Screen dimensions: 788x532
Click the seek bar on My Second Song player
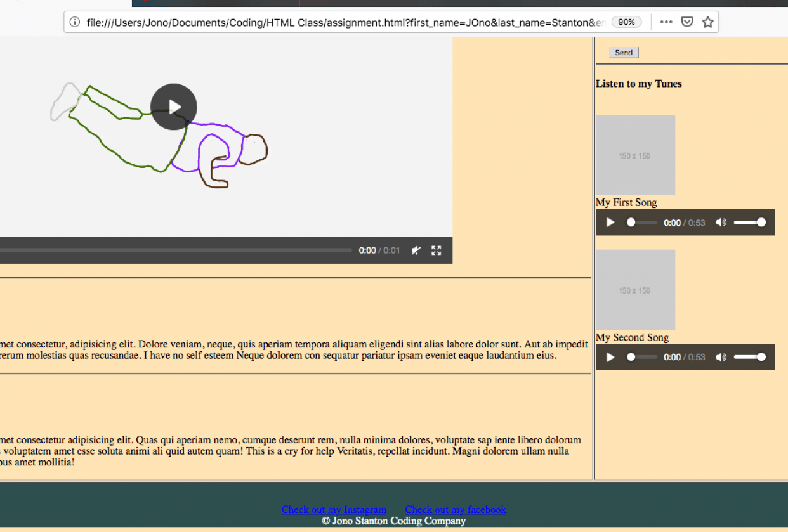[641, 357]
